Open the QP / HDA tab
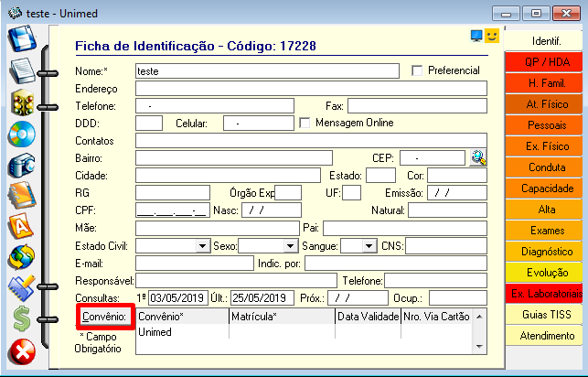 543,62
